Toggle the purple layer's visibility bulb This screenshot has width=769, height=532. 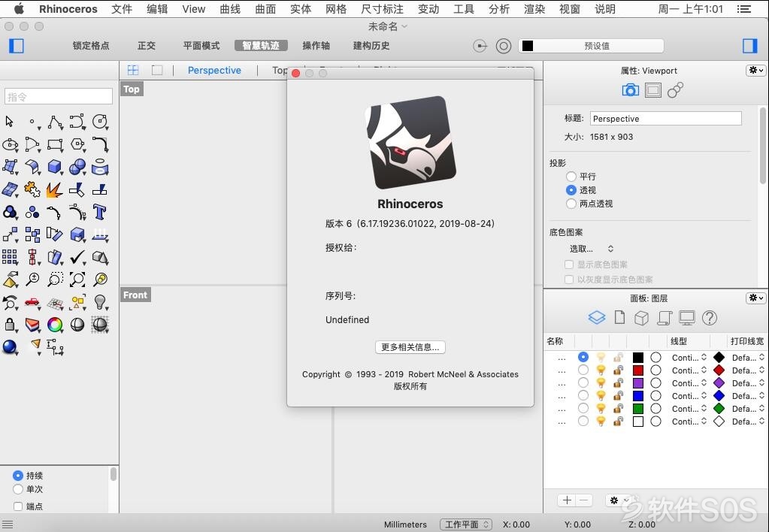pos(601,383)
